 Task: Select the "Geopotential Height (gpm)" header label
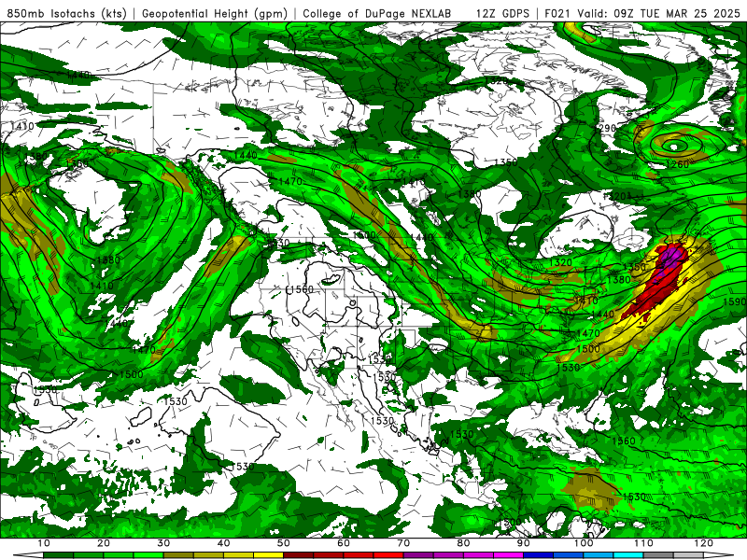[215, 13]
